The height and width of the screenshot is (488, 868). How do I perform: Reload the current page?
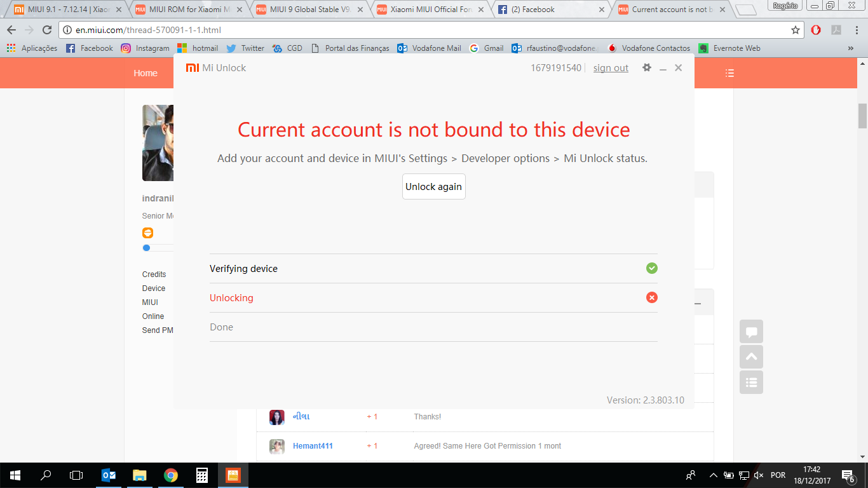pos(47,30)
